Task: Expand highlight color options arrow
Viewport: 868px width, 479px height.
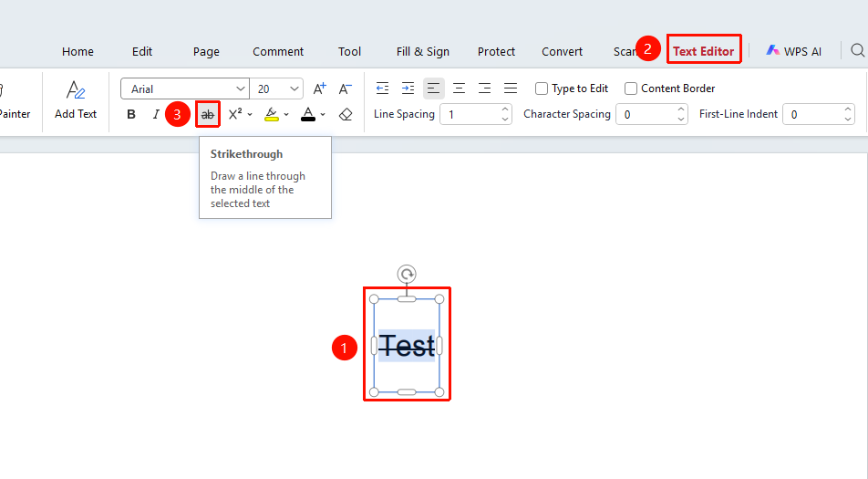Action: coord(286,115)
